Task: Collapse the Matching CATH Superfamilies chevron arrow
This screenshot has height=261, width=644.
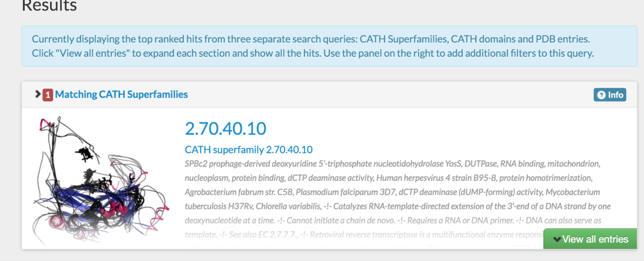Action: click(38, 94)
